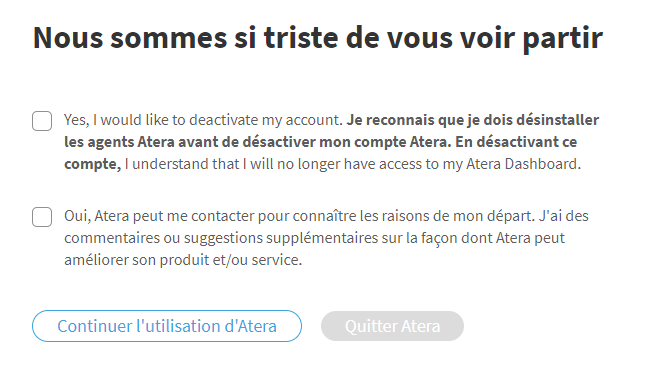Click the phrase 'J'ai des' in second option
The width and height of the screenshot is (662, 366).
(x=563, y=216)
